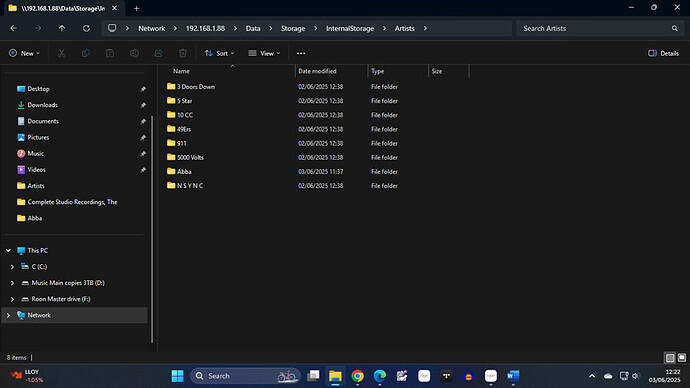Go back to the previous folder
The image size is (690, 388).
pyautogui.click(x=14, y=28)
